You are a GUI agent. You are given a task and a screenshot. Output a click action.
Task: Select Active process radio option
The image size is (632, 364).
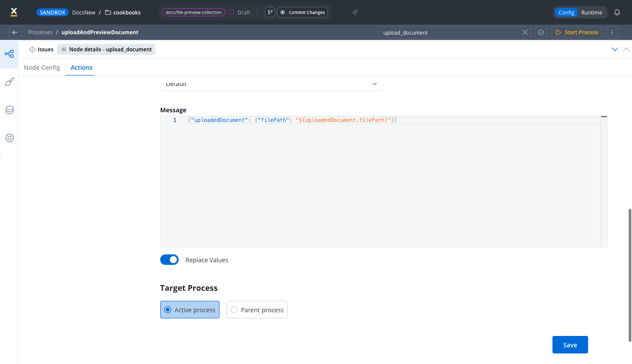tap(190, 310)
